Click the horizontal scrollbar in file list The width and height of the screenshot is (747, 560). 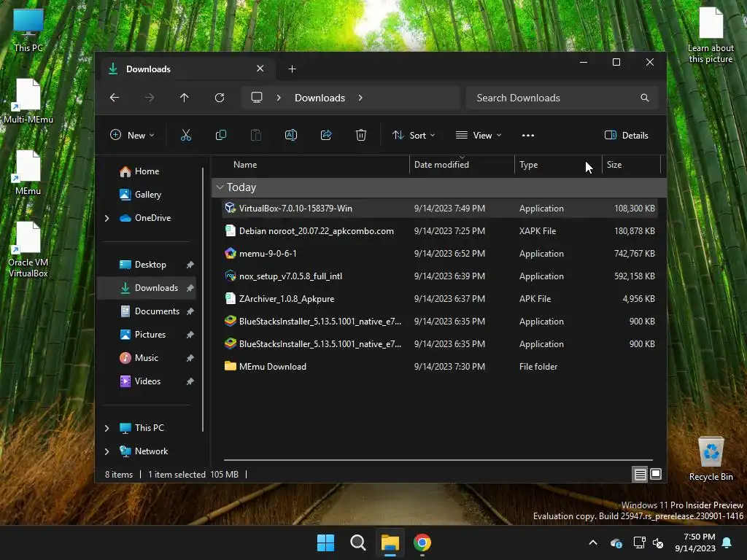click(438, 460)
